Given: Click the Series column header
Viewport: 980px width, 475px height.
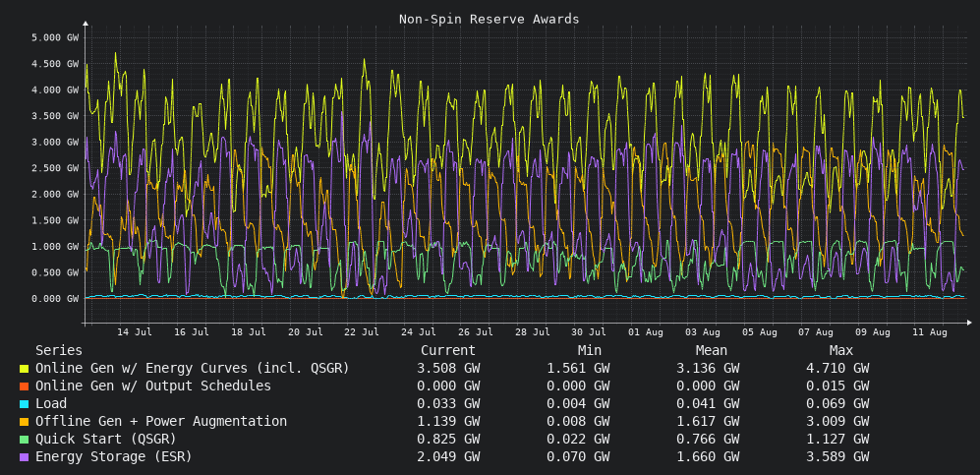Looking at the screenshot, I should (x=59, y=351).
